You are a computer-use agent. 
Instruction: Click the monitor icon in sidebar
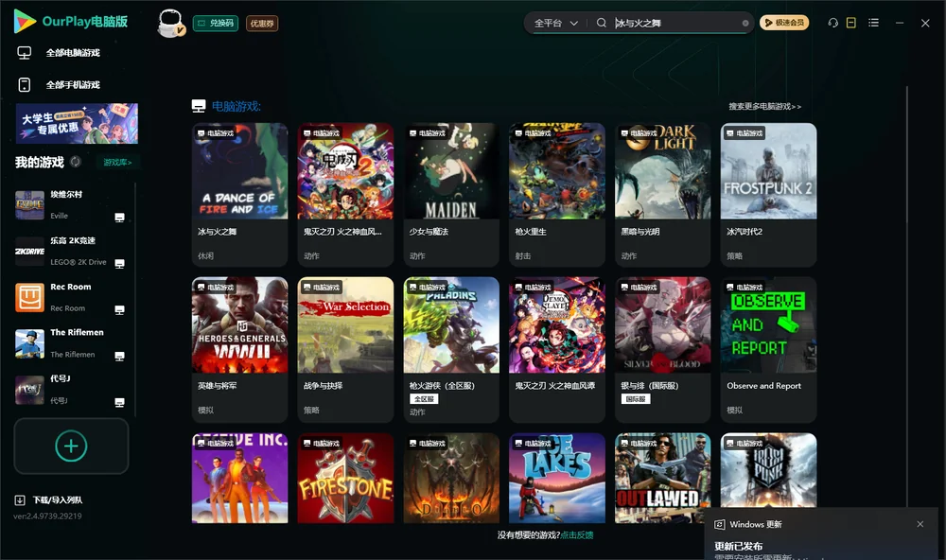[x=25, y=53]
